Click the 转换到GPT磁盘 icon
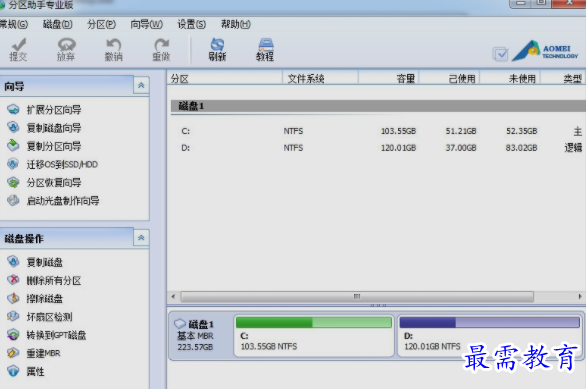The width and height of the screenshot is (586, 389). pos(13,335)
